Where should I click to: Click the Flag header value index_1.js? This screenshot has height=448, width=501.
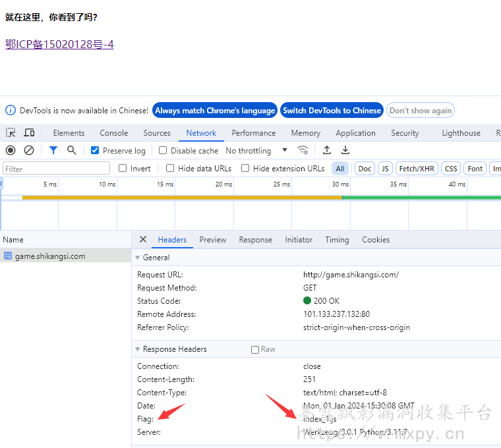tap(320, 418)
